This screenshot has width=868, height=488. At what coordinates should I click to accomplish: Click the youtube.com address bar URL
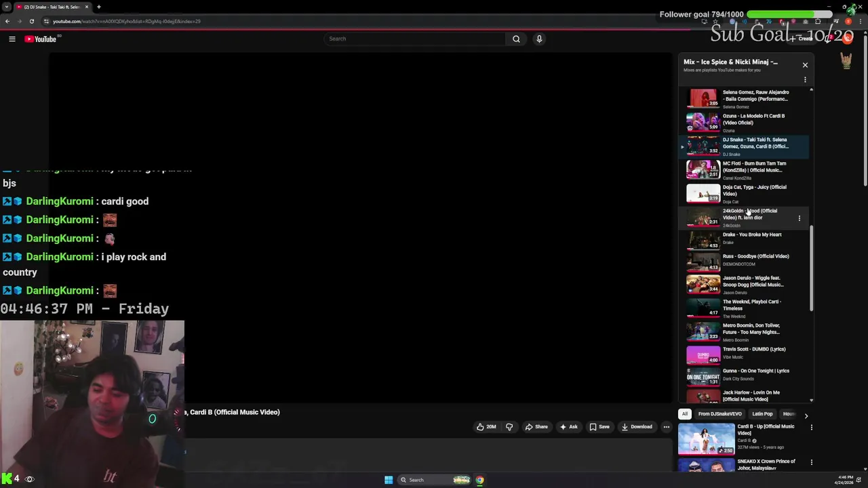[x=126, y=21]
